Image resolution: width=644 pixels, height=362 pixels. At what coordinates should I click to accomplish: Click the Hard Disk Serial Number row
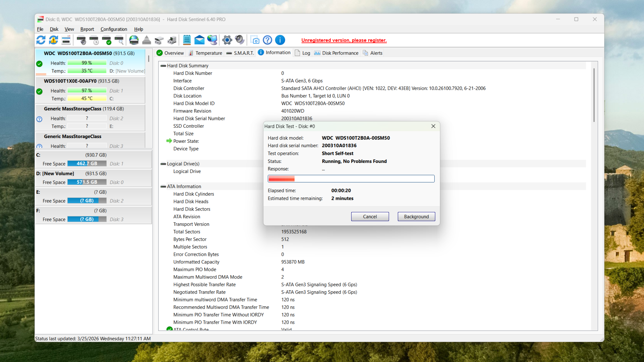(372, 118)
